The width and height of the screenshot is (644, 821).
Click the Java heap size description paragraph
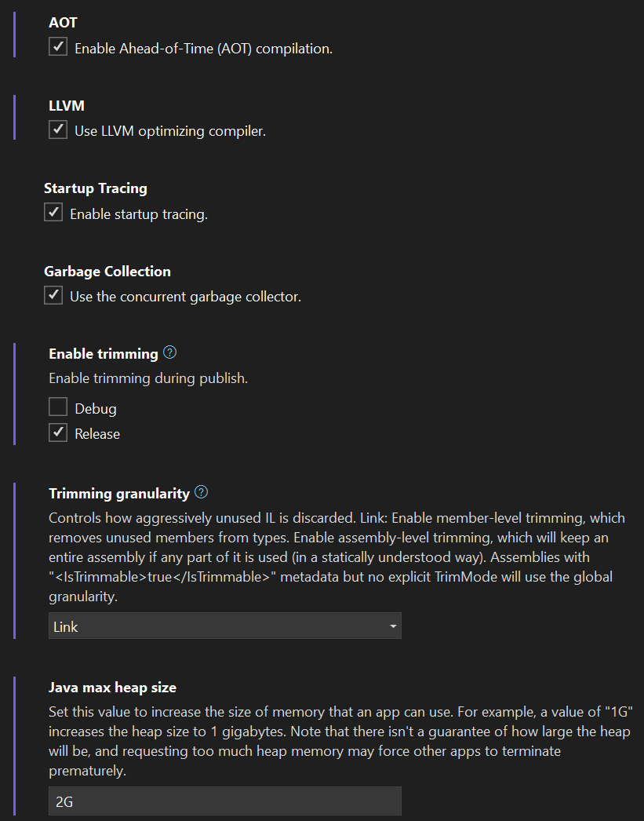tap(340, 742)
